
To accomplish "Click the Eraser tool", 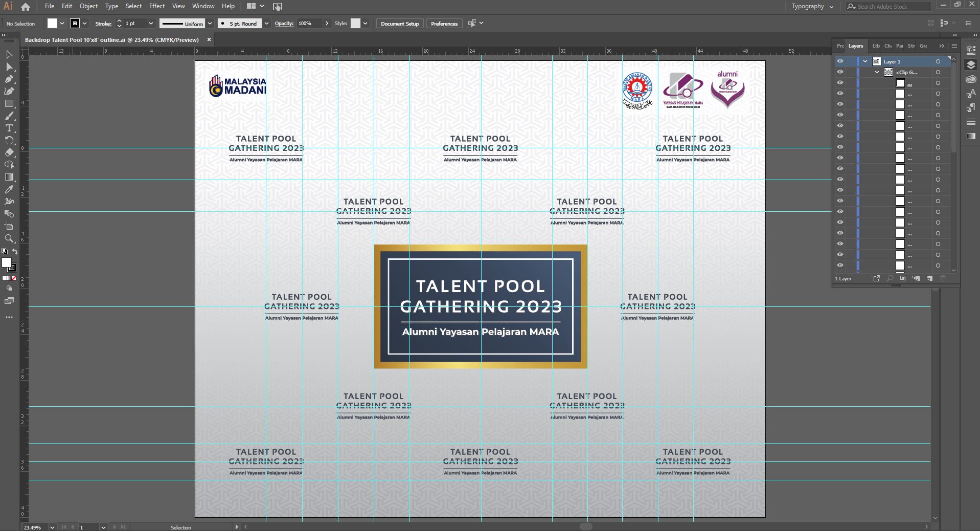I will (9, 152).
